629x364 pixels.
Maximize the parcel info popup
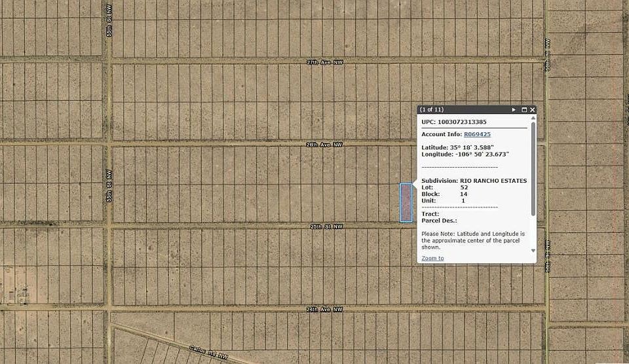click(524, 109)
